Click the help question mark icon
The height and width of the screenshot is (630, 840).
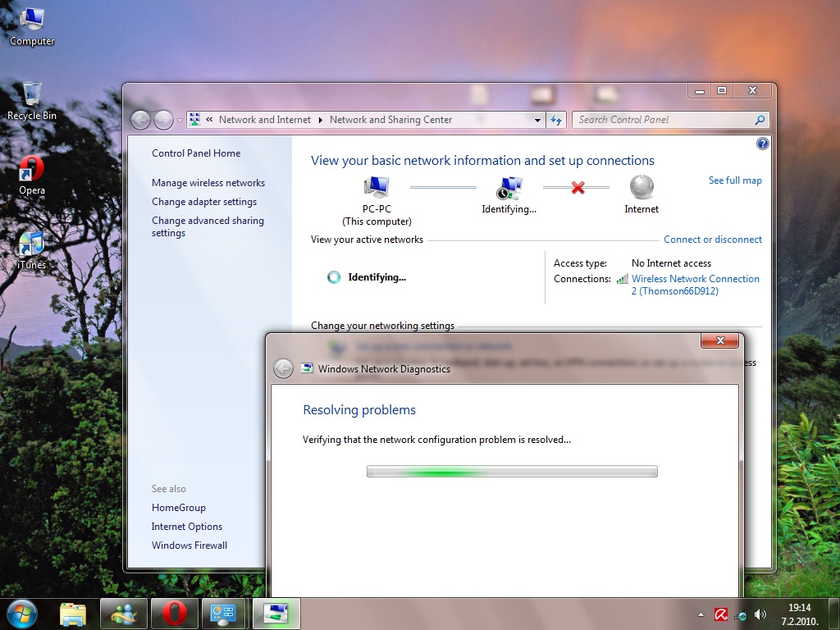point(762,144)
